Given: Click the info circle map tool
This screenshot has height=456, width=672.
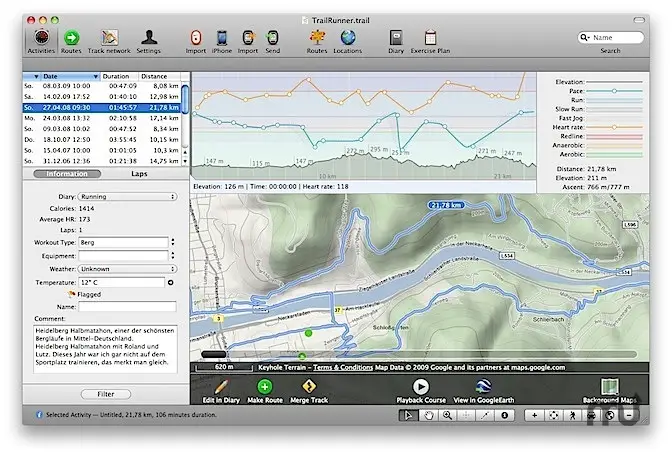Looking at the screenshot, I should 504,415.
